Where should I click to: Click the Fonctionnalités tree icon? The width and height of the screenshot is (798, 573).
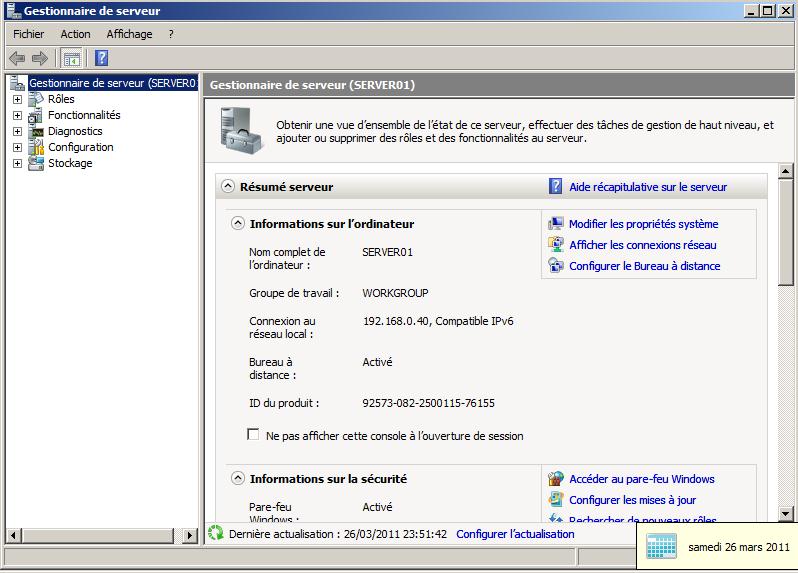(36, 115)
